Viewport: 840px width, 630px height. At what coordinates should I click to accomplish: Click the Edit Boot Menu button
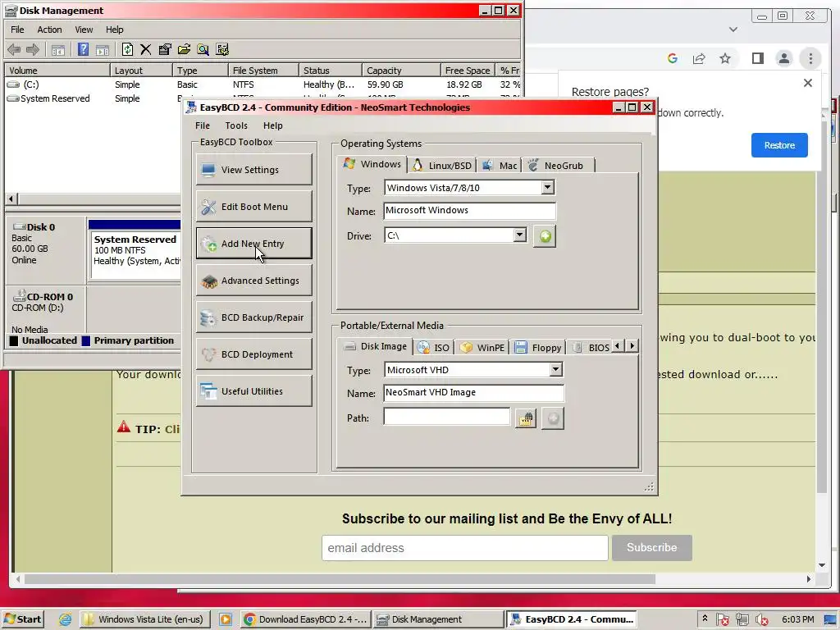click(x=254, y=207)
